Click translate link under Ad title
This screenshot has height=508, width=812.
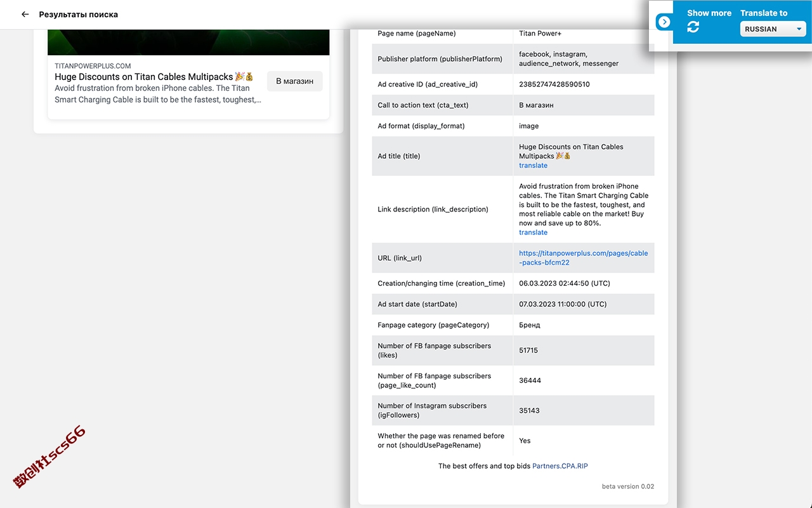(533, 165)
